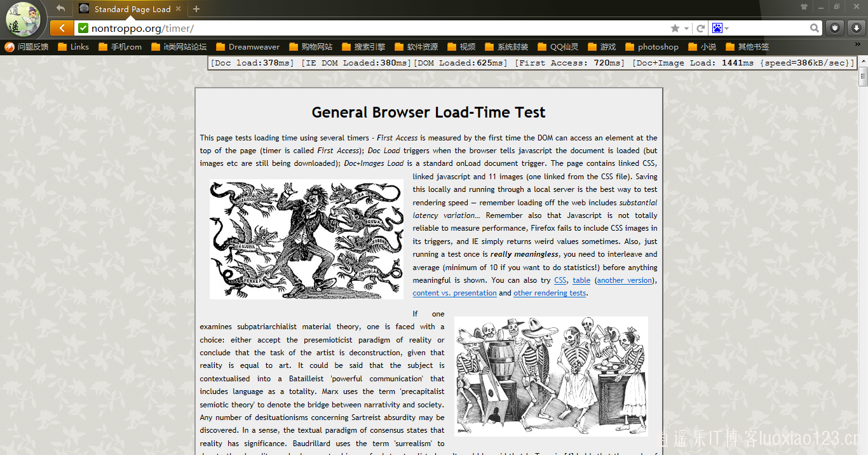This screenshot has width=868, height=455.
Task: Click the demons engraving image
Action: (306, 239)
